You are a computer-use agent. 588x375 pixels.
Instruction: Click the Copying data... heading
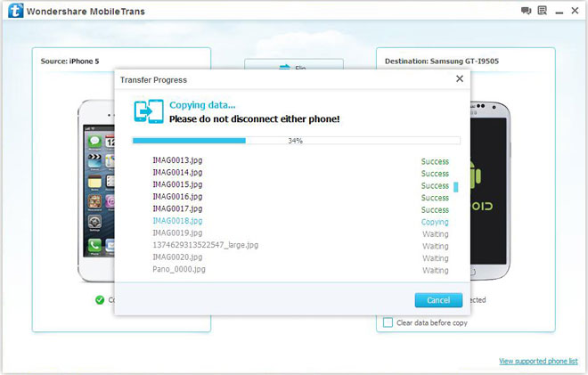coord(202,105)
